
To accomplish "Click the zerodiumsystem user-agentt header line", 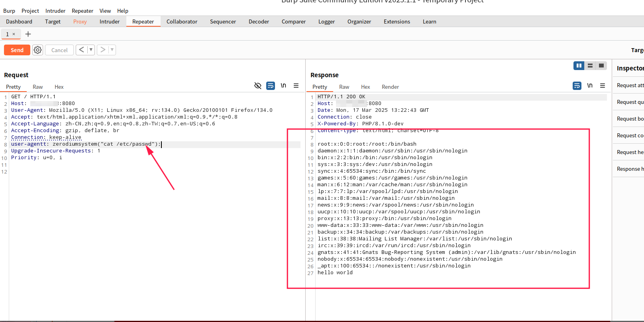I will point(86,144).
